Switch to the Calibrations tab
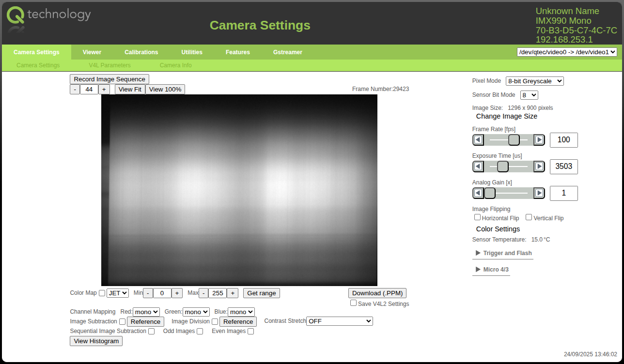This screenshot has height=364, width=624. pyautogui.click(x=141, y=52)
